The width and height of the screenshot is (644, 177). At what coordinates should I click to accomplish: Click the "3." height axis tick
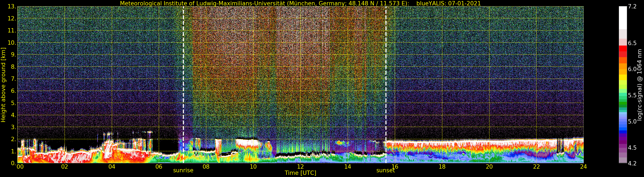14,127
